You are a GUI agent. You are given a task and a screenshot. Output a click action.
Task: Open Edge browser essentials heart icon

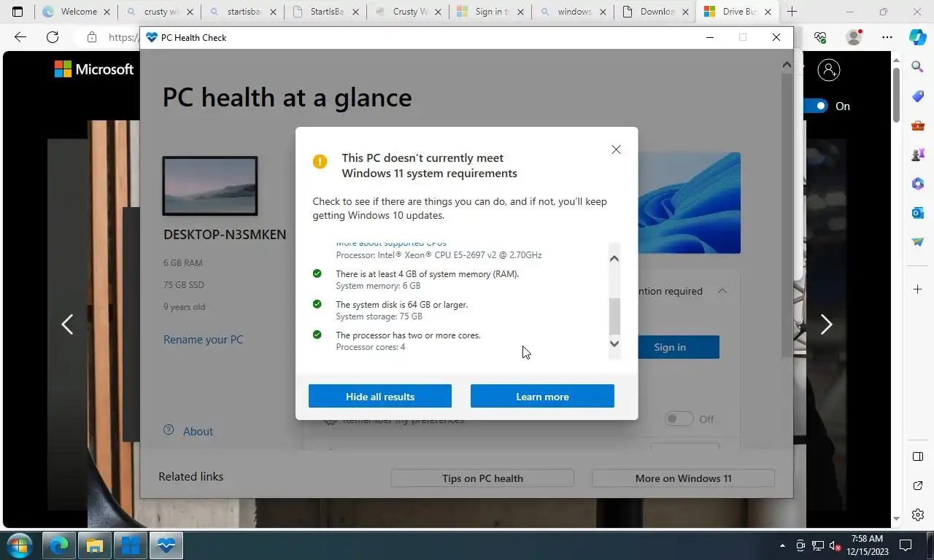click(x=820, y=37)
